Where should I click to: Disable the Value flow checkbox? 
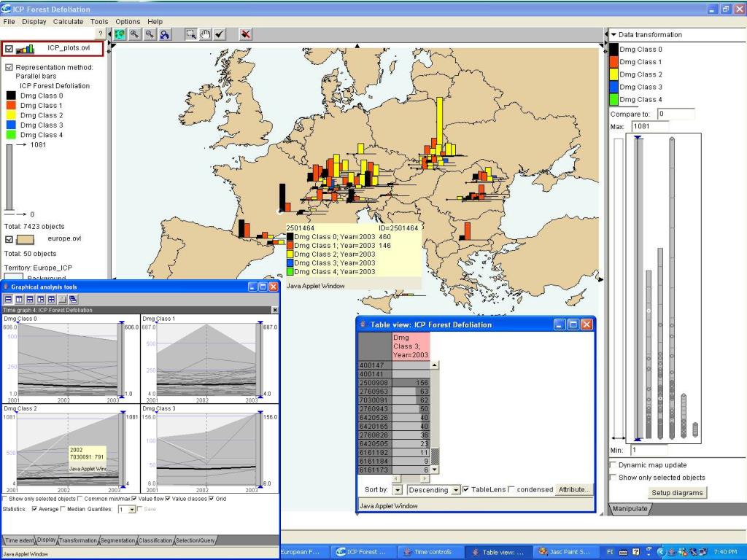(134, 499)
